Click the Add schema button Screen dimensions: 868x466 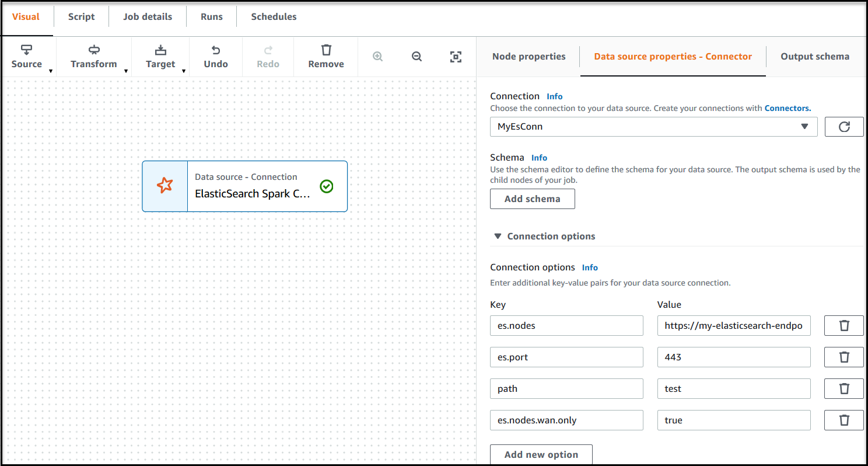(532, 199)
